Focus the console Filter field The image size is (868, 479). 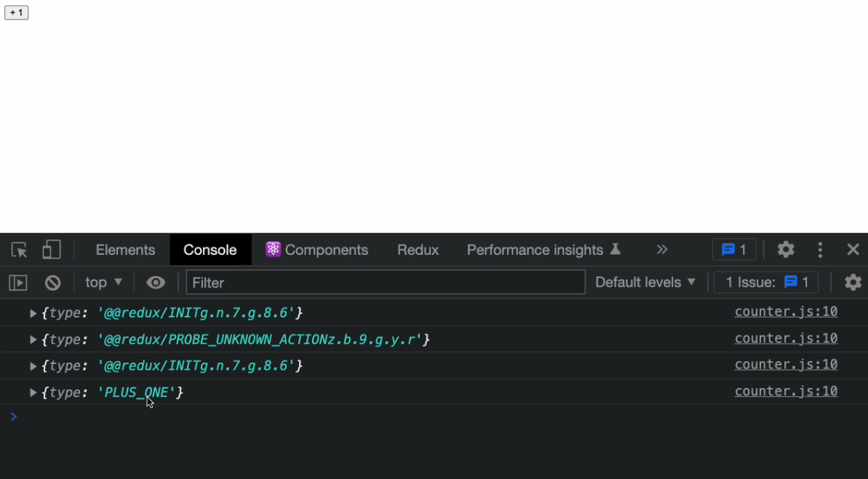386,282
